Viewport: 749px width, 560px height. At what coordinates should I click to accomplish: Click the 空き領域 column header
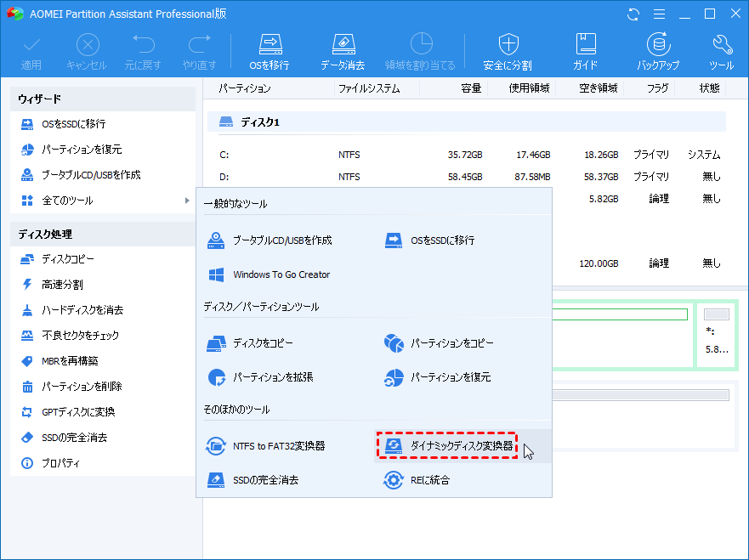pyautogui.click(x=599, y=88)
